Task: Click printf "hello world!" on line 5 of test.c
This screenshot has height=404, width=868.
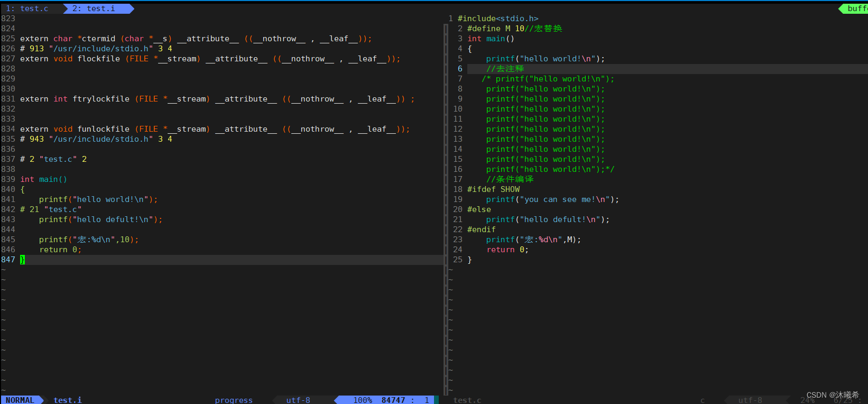Action: tap(546, 59)
